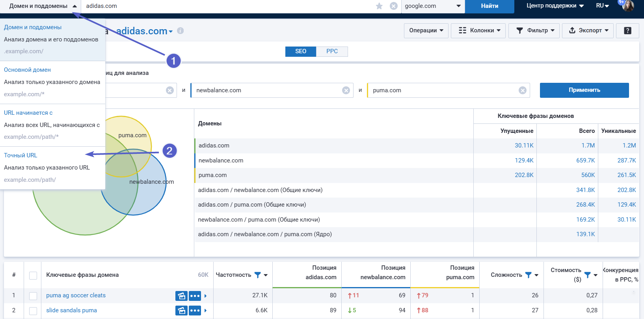Open the Центр поддержки dropdown
644x319 pixels.
point(555,6)
